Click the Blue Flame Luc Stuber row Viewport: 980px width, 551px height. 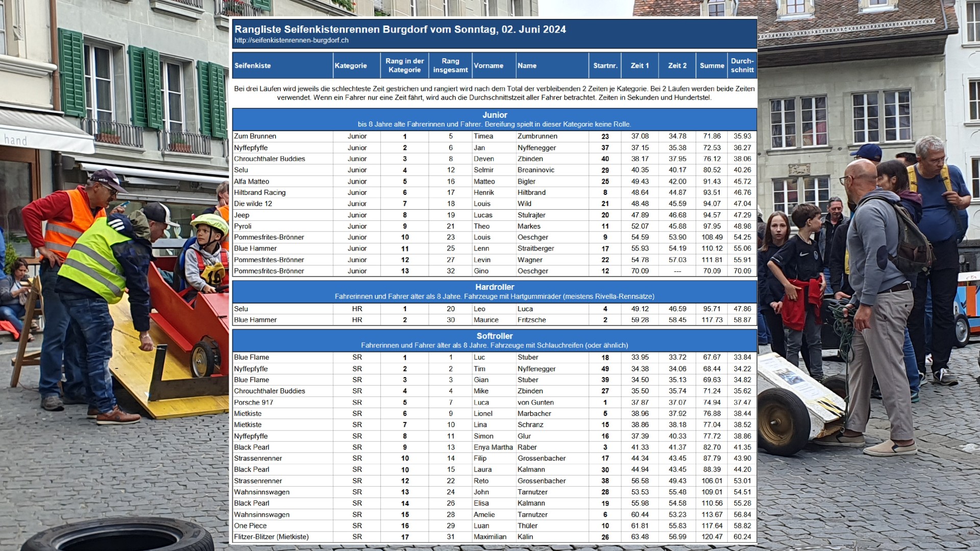pos(252,358)
